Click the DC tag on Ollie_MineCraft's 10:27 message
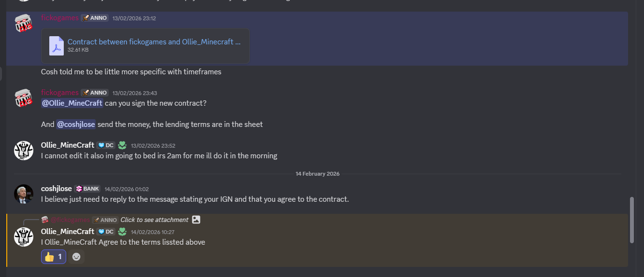Image resolution: width=644 pixels, height=277 pixels. [x=106, y=232]
